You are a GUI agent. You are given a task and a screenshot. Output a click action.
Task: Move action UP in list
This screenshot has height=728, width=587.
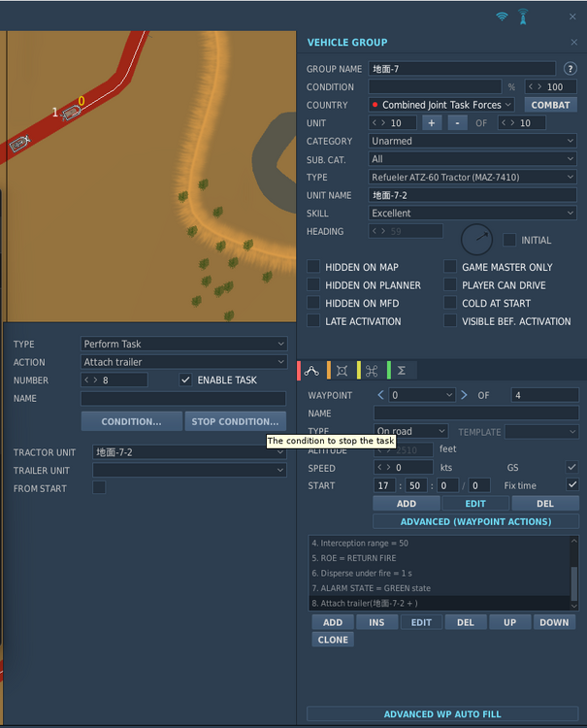[510, 622]
